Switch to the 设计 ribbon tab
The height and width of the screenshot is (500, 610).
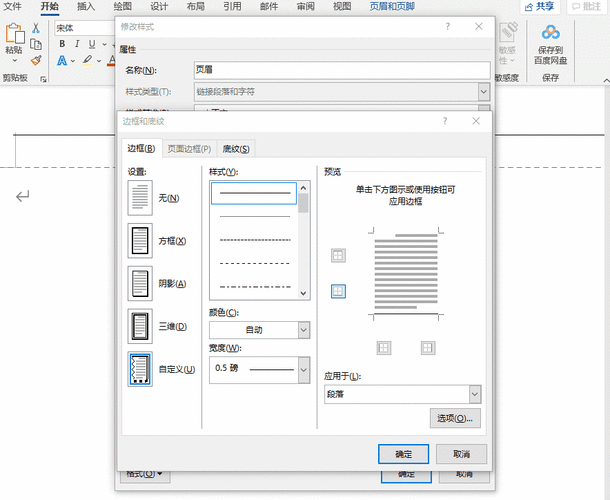(159, 6)
